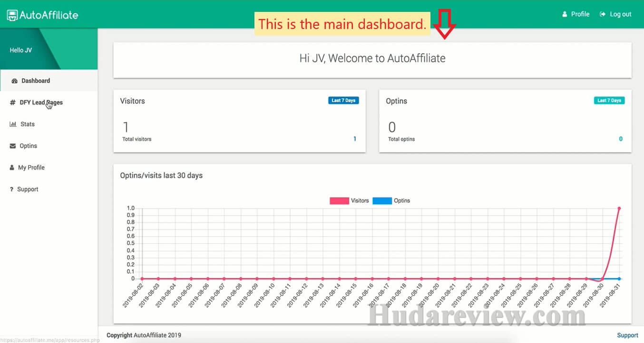The height and width of the screenshot is (343, 644).
Task: Click the teal optins count 0
Action: click(x=621, y=139)
